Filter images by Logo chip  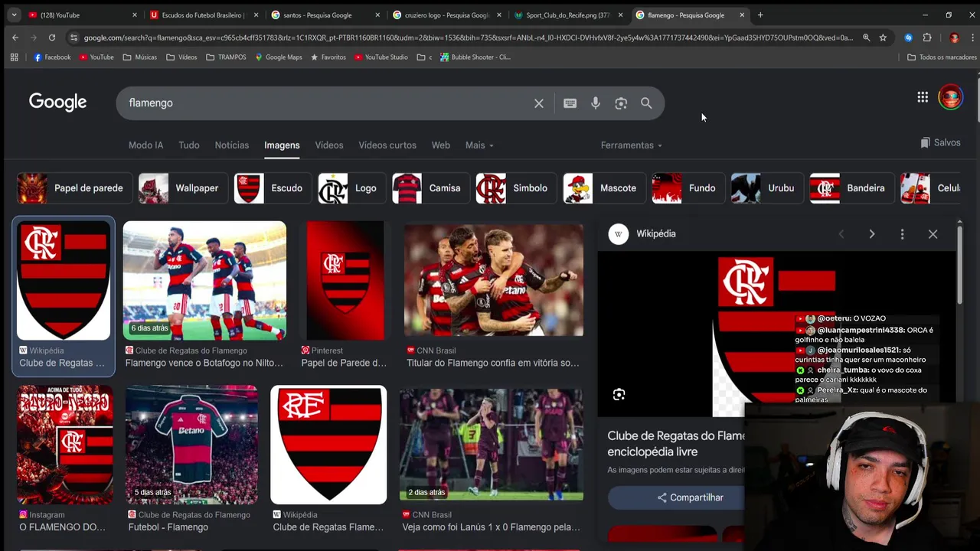[x=351, y=188]
